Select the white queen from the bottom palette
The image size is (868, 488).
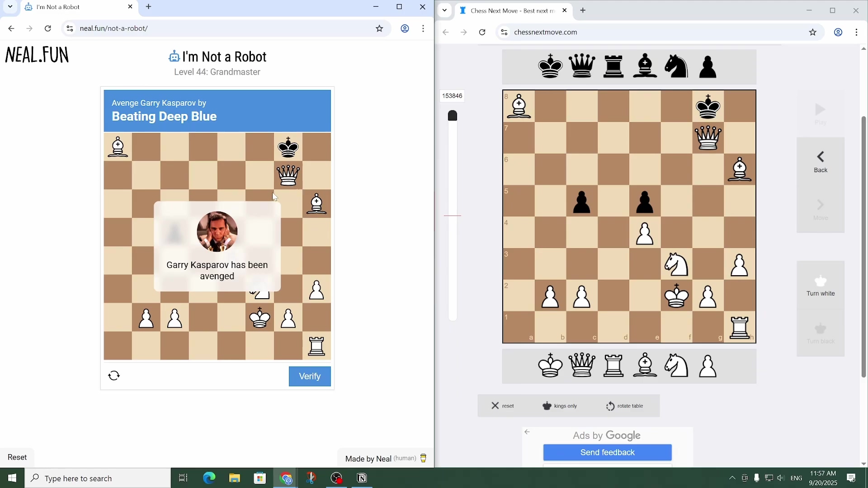click(x=582, y=365)
